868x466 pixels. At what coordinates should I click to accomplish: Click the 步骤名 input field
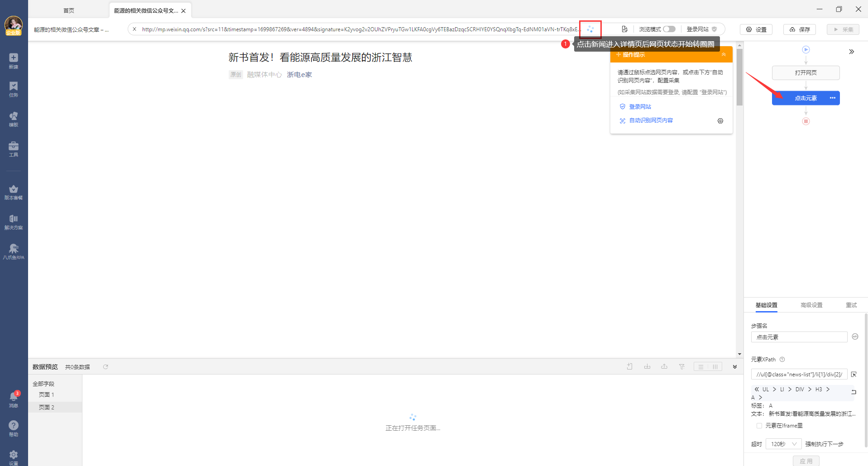coord(799,337)
